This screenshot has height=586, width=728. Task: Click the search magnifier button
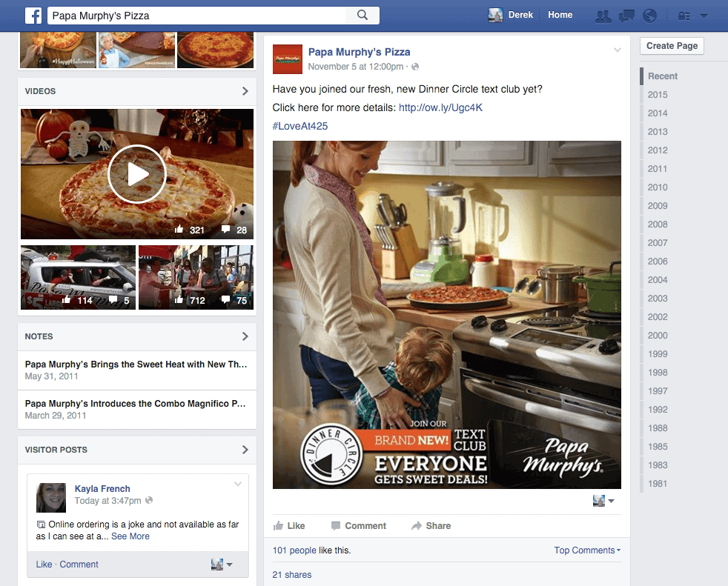(363, 16)
